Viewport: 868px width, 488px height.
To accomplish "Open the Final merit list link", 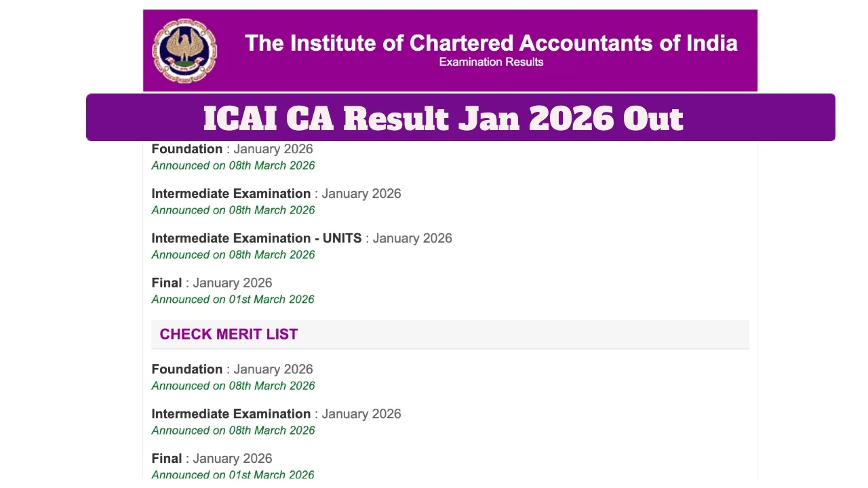I will (x=167, y=459).
